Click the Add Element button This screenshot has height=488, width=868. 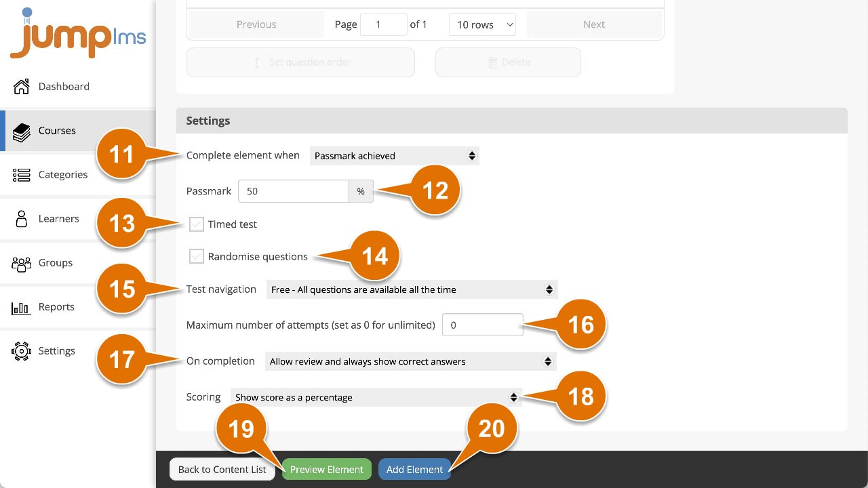click(x=414, y=469)
